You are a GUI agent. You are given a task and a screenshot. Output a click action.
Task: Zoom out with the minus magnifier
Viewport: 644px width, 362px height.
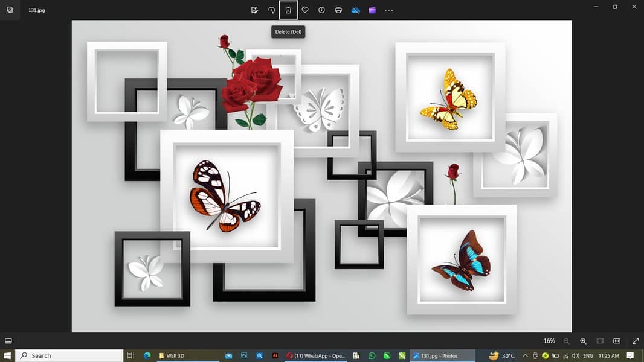coord(567,341)
